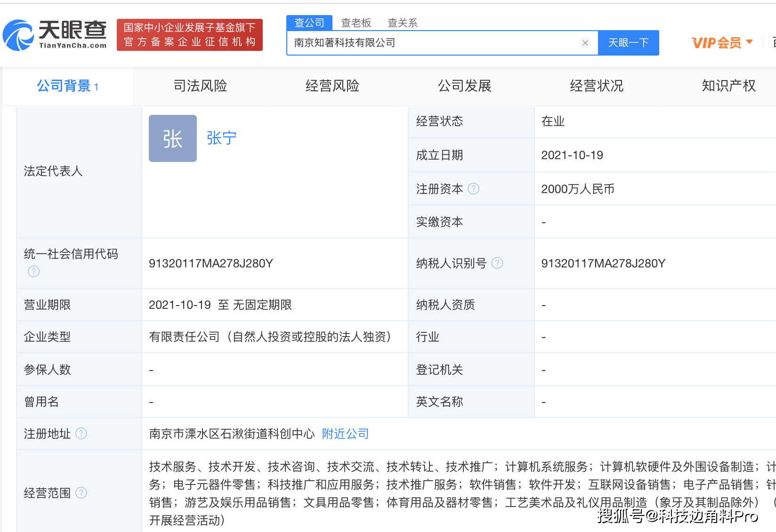
Task: Click the 法定代表人 label cell
Action: point(79,172)
